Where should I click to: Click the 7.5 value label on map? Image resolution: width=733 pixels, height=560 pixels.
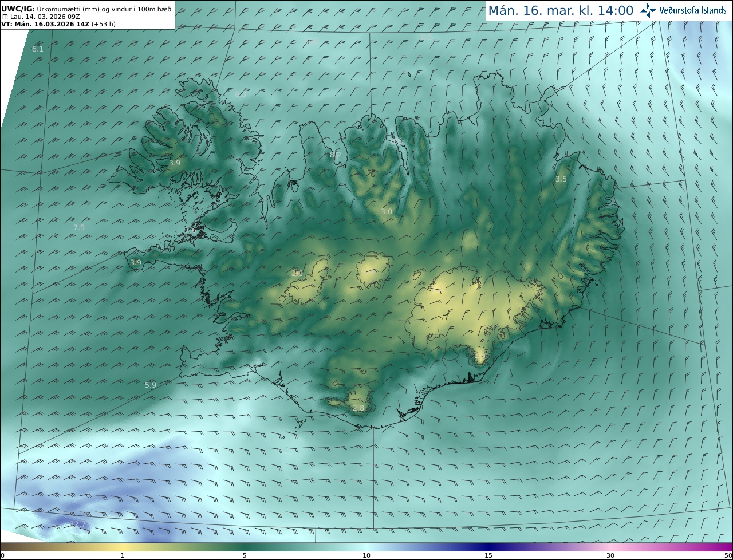click(x=79, y=228)
